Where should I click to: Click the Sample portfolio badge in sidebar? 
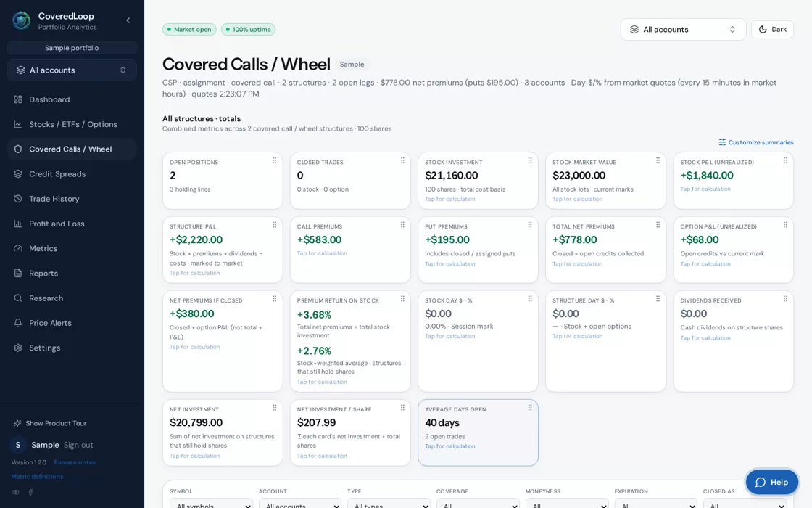coord(72,48)
